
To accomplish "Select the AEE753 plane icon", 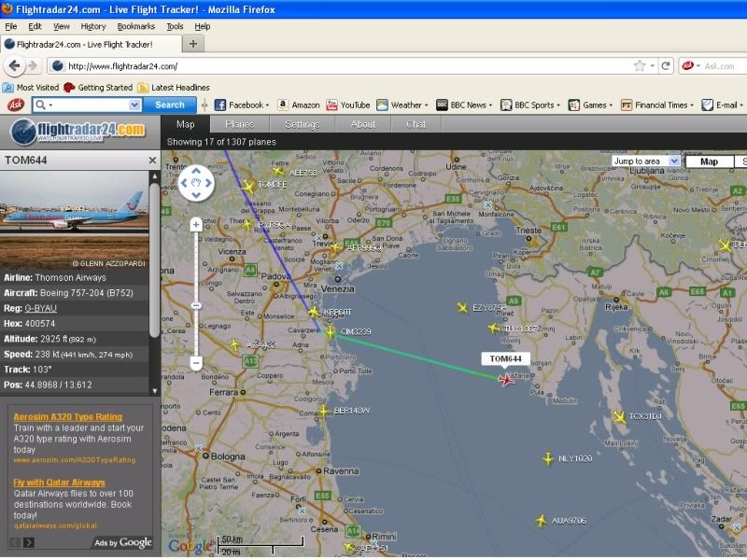I will point(278,171).
